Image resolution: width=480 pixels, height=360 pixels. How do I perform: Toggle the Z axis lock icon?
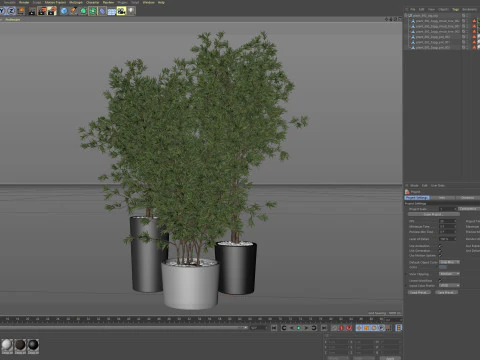pyautogui.click(x=11, y=11)
